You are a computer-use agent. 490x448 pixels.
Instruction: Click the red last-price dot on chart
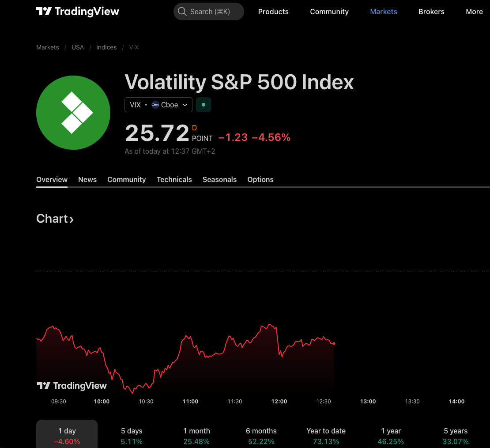(334, 343)
